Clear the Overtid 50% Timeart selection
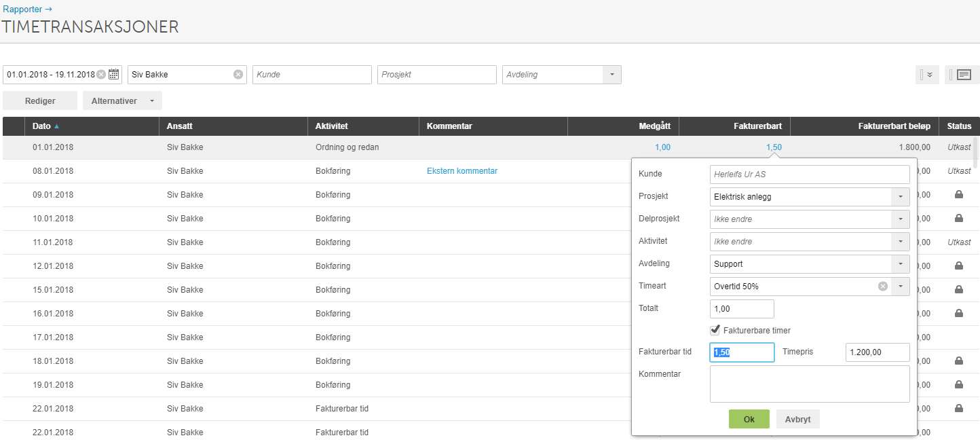The image size is (980, 440). point(883,287)
